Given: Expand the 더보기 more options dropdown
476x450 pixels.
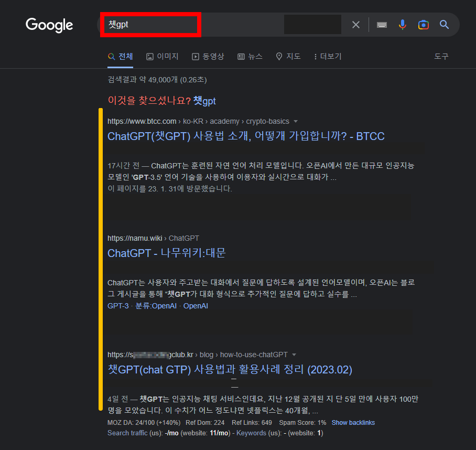Looking at the screenshot, I should click(x=327, y=56).
